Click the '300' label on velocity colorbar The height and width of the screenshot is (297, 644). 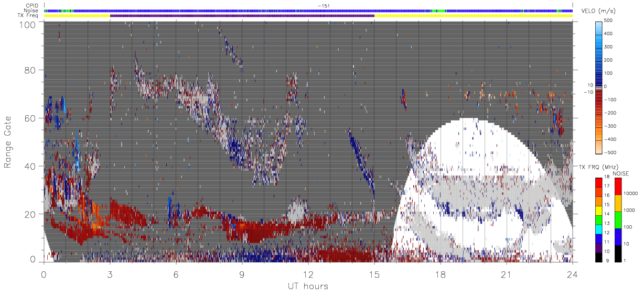click(x=608, y=47)
